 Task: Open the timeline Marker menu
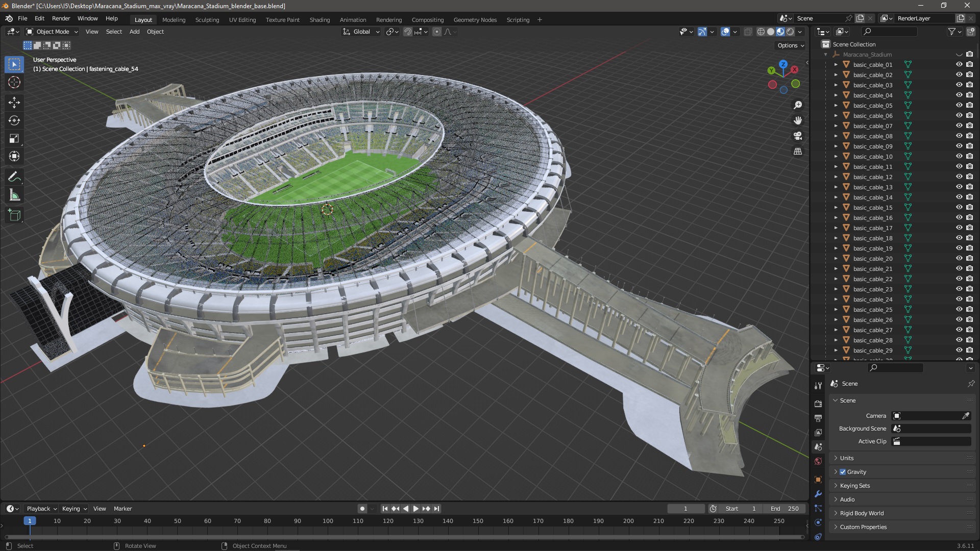[122, 509]
